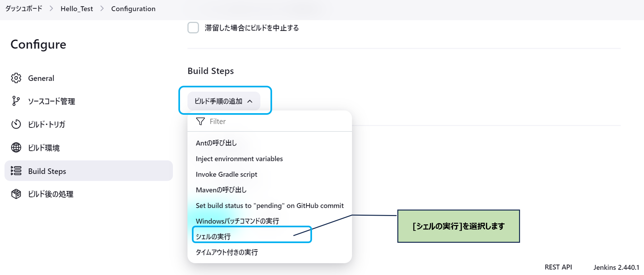Open the Hello_Test breadcrumb link
The height and width of the screenshot is (275, 644).
[77, 9]
